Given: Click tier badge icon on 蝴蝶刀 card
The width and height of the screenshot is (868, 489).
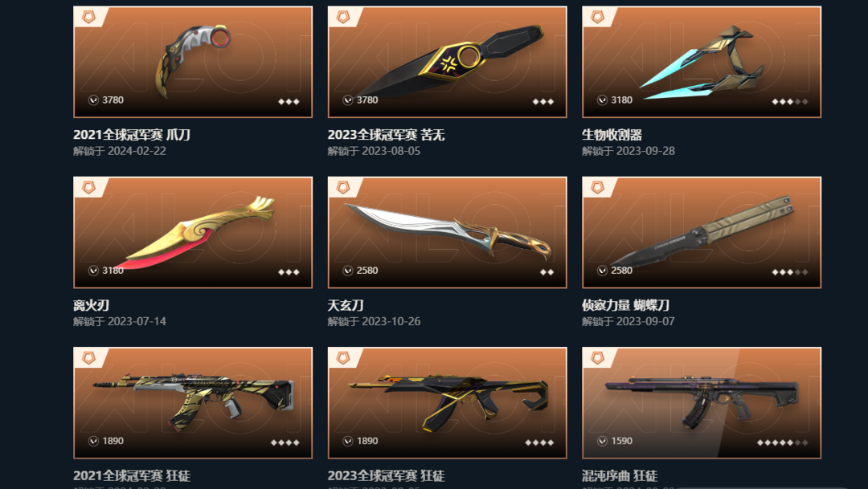Looking at the screenshot, I should pos(597,188).
